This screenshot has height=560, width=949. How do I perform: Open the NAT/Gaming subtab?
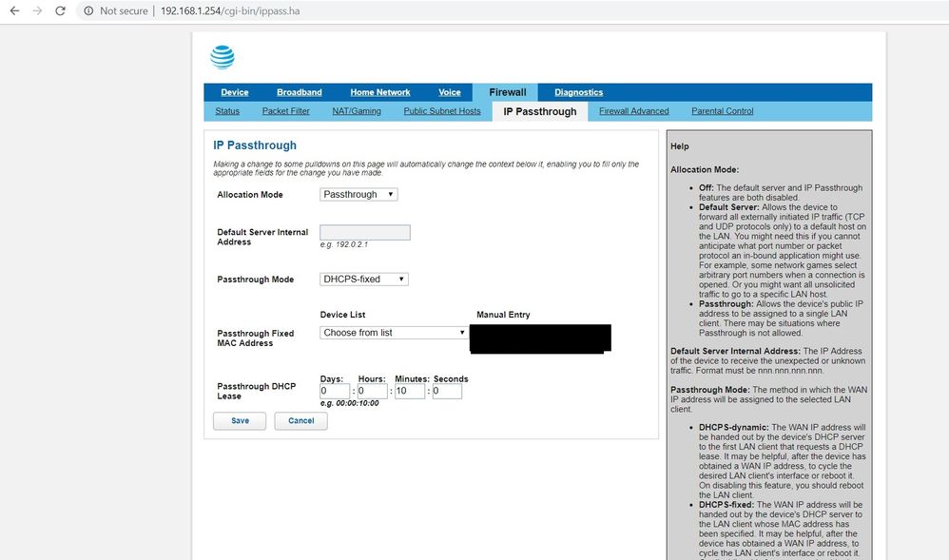[x=356, y=111]
